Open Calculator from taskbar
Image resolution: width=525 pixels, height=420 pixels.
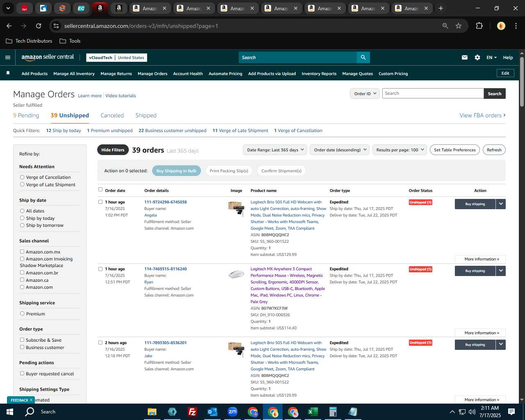333,412
